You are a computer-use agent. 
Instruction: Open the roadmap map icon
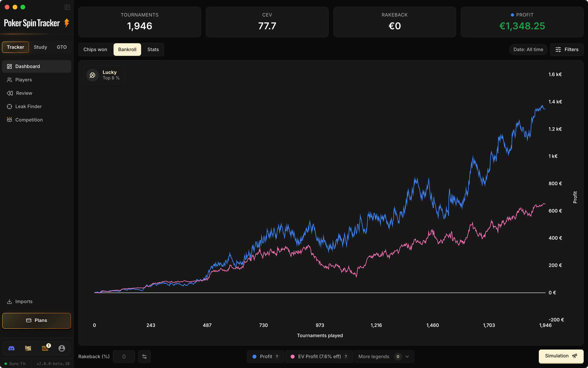coord(28,348)
